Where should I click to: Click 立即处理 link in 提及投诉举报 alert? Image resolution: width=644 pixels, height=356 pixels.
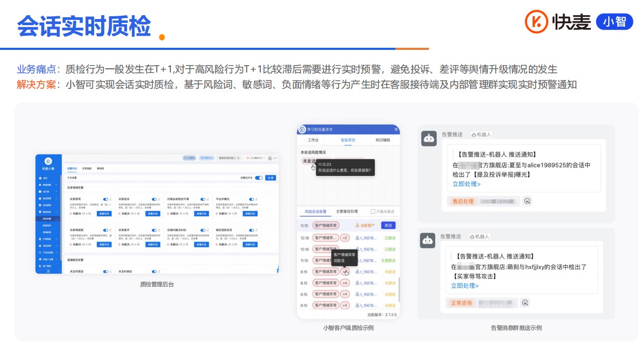pos(466,184)
